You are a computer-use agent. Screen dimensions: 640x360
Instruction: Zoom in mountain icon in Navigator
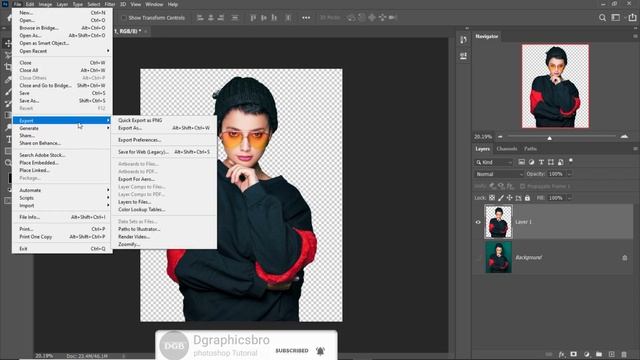[x=624, y=137]
